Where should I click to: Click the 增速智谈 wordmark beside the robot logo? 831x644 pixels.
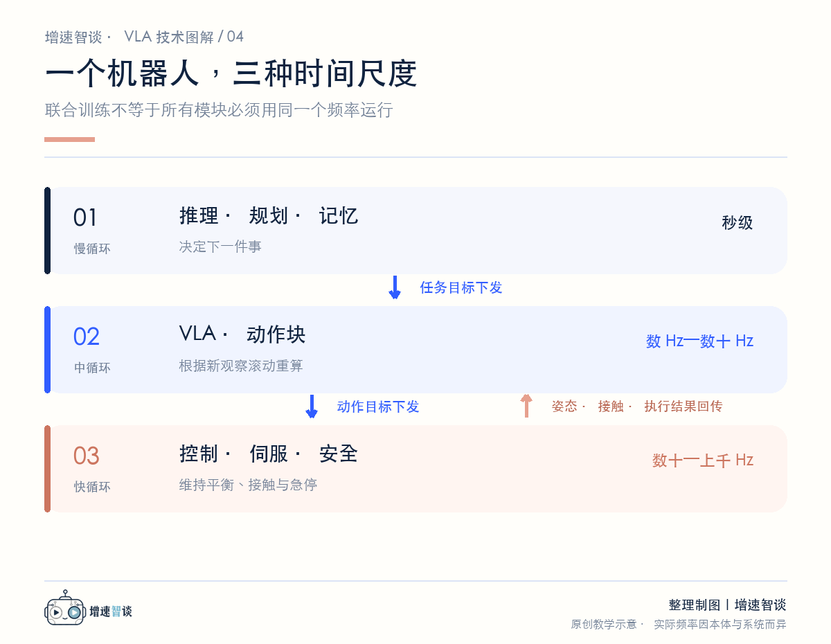[111, 611]
